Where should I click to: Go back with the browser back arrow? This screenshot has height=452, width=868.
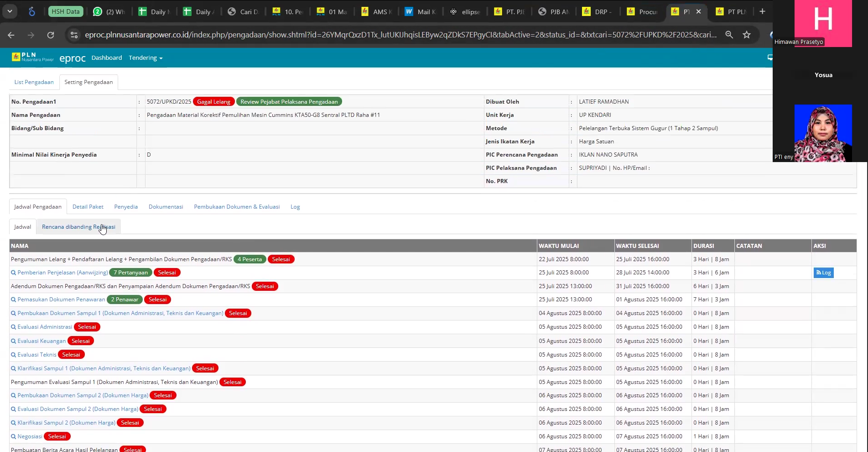[x=11, y=35]
